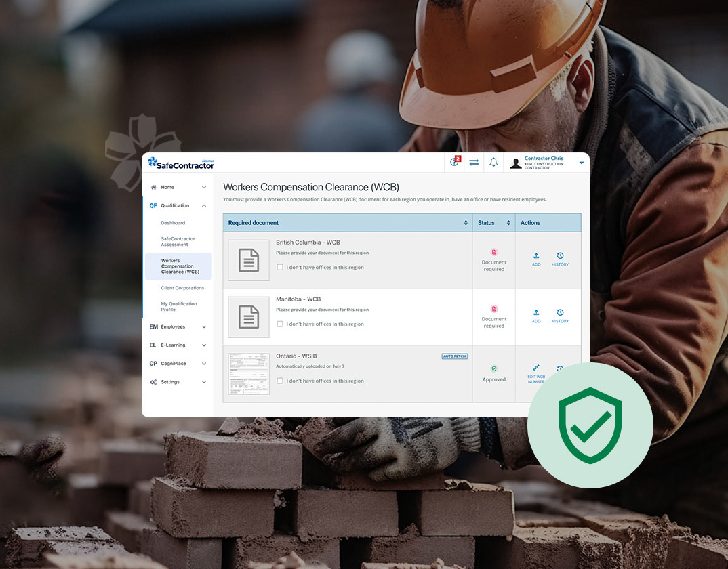Click the switch arrows icon in header
Image resolution: width=728 pixels, height=569 pixels.
point(474,162)
